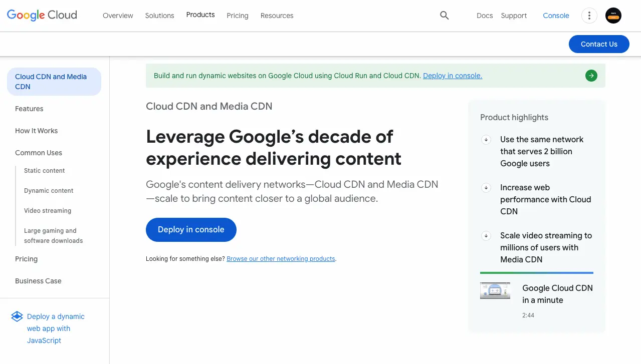Click the Google Cloud logo
Image resolution: width=641 pixels, height=364 pixels.
(42, 15)
